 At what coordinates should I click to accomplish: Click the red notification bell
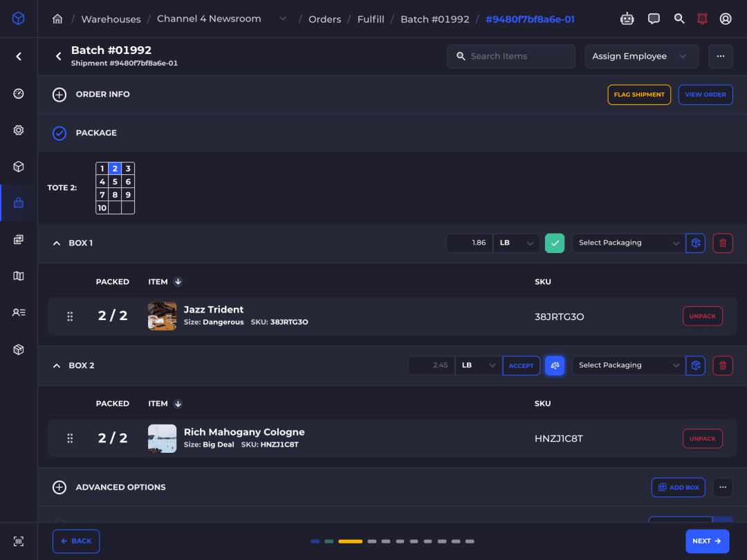coord(702,19)
